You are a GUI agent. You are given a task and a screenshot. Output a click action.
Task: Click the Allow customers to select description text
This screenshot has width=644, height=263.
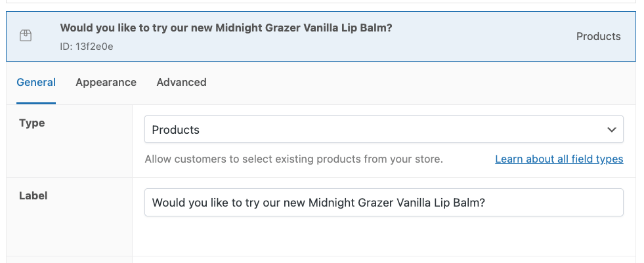pyautogui.click(x=293, y=159)
